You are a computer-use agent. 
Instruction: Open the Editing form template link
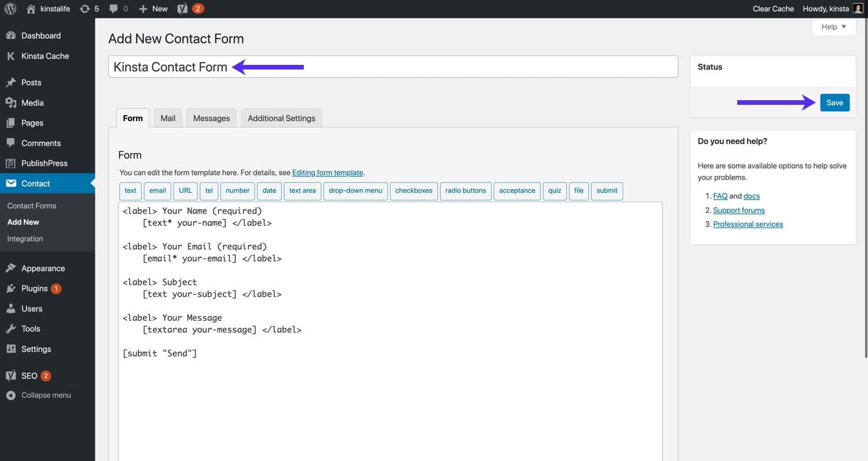[x=328, y=172]
